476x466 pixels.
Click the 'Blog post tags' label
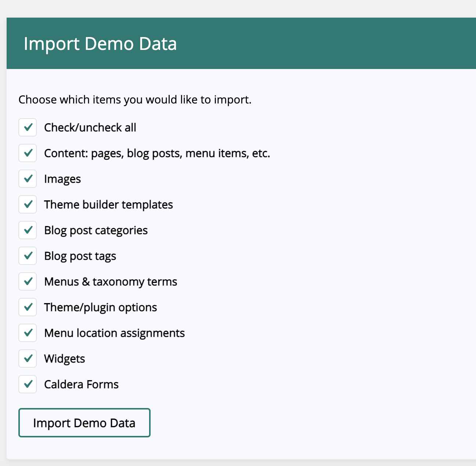pos(80,256)
